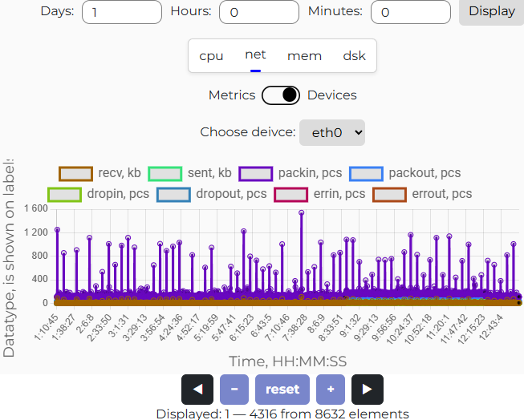The width and height of the screenshot is (524, 420).
Task: Zoom in with the plus button
Action: click(331, 390)
